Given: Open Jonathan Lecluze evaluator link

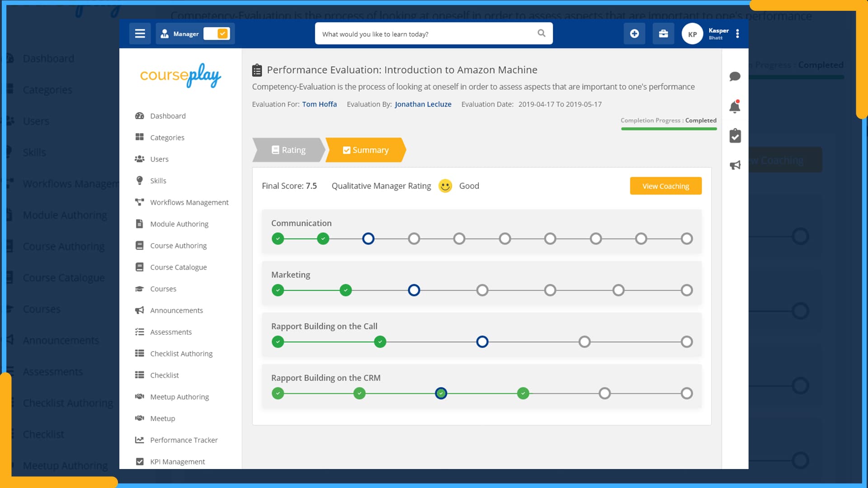Looking at the screenshot, I should point(423,104).
